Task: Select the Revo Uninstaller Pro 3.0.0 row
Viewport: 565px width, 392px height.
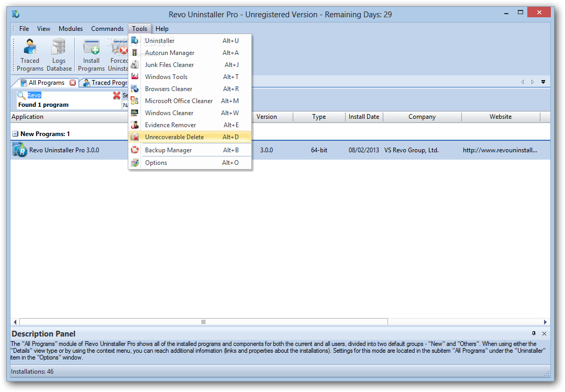Action: pos(280,150)
